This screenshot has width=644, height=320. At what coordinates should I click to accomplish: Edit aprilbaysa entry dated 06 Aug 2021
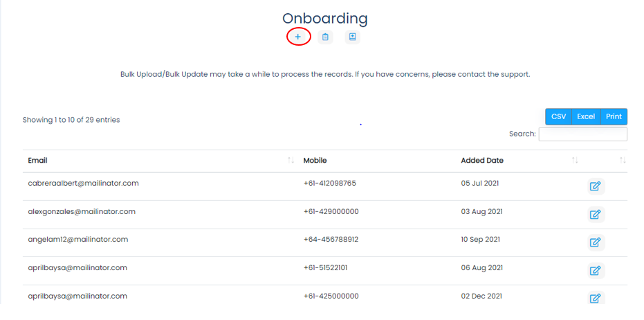pyautogui.click(x=596, y=271)
